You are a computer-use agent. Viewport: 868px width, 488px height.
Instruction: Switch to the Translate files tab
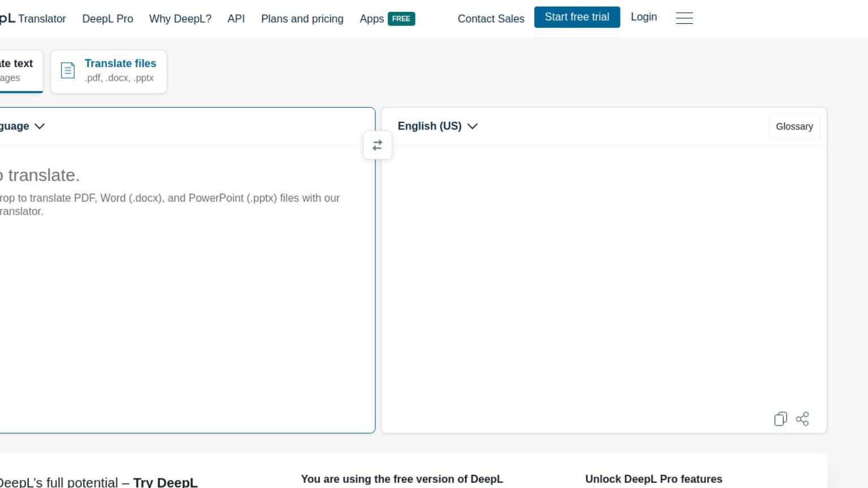(x=108, y=71)
